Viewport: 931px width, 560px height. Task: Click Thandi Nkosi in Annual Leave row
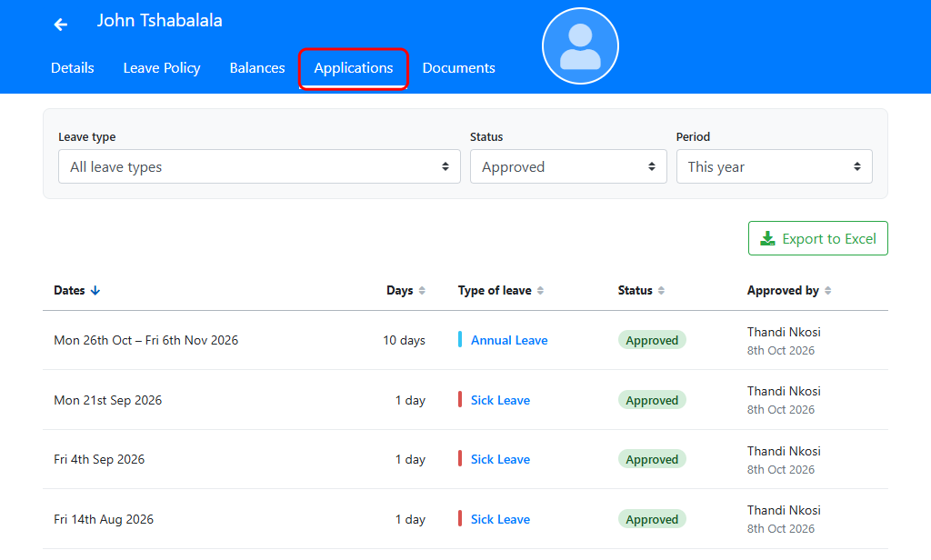[784, 332]
